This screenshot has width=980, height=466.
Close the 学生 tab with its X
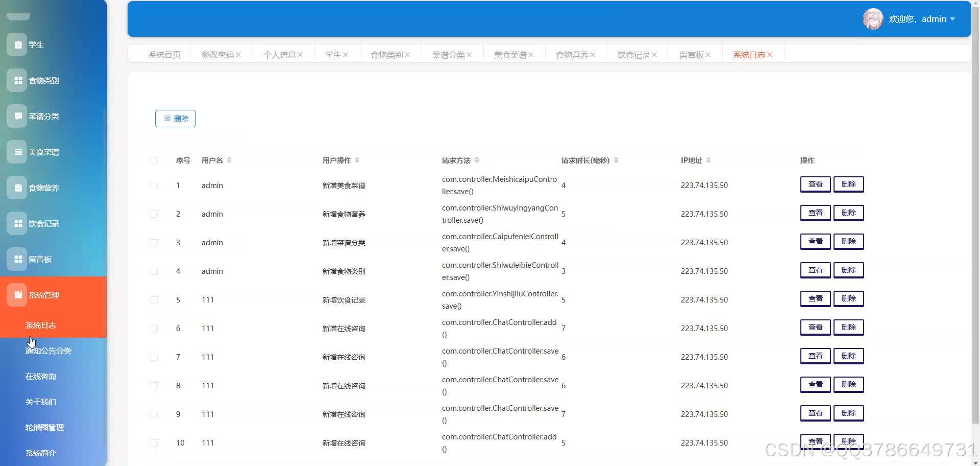tap(346, 55)
